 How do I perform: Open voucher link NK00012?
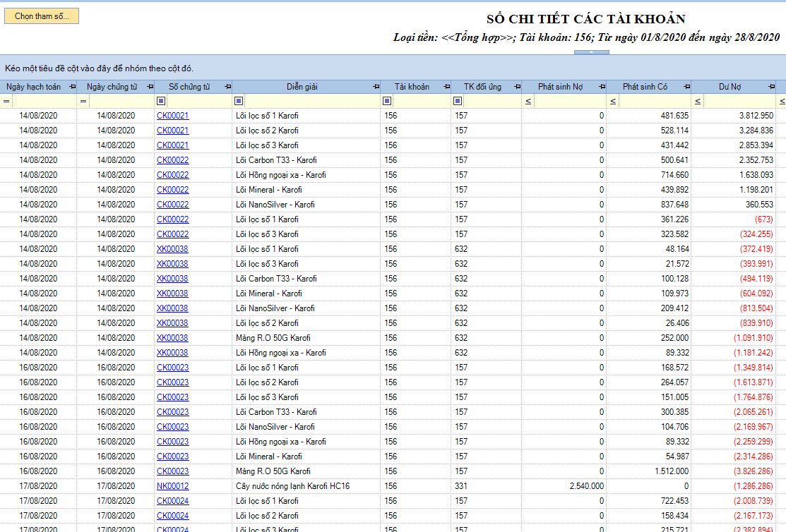172,486
